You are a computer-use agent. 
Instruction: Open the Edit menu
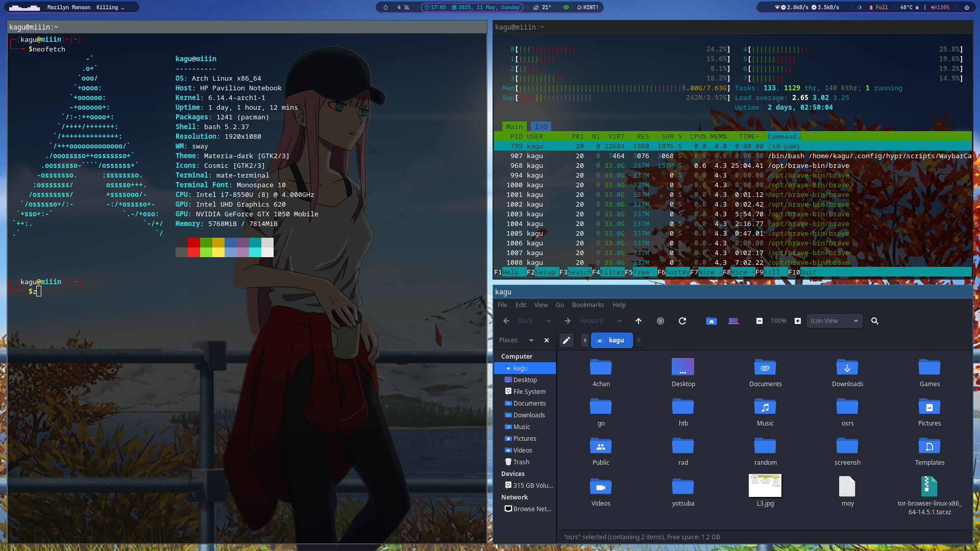click(521, 305)
